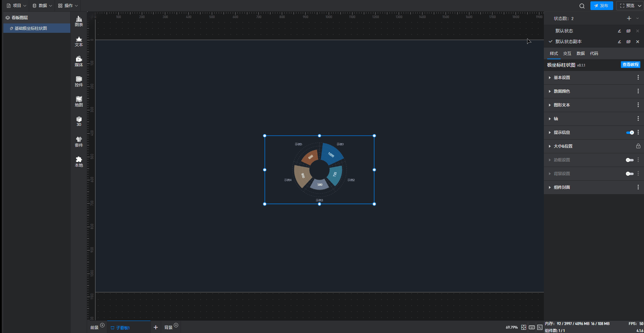Open the 操作 menu
Screen dimensions: 644x333
point(68,6)
